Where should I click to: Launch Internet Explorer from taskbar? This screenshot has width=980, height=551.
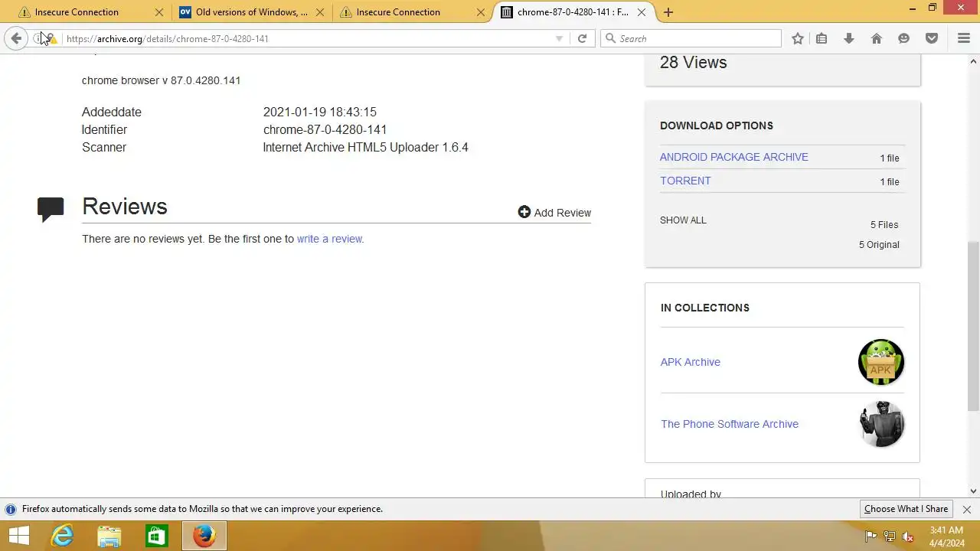point(61,536)
